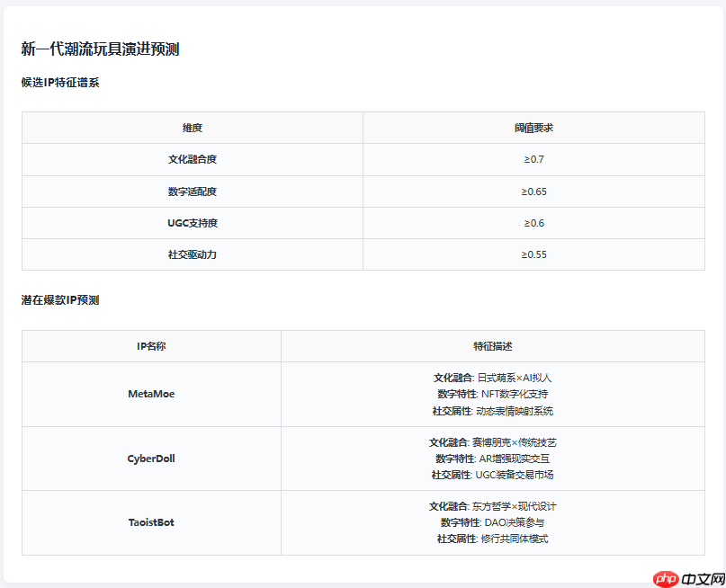Select the 文化融合度 table cell
This screenshot has height=588, width=726.
coord(193,160)
